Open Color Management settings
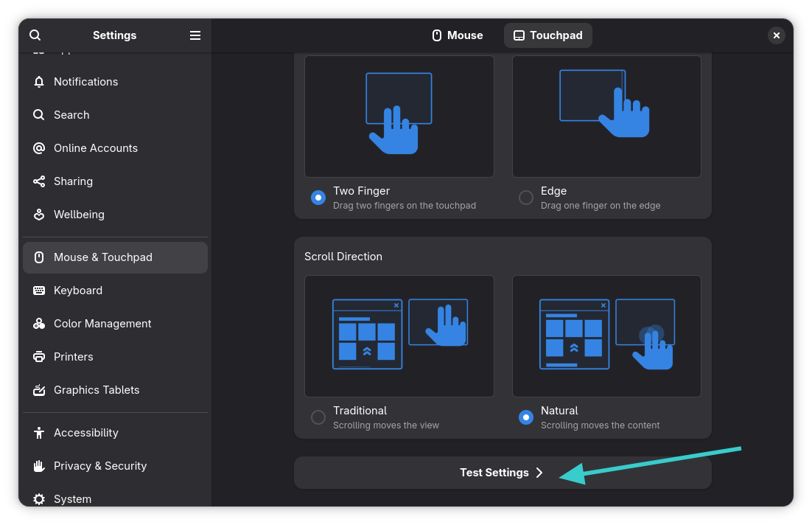 point(102,323)
